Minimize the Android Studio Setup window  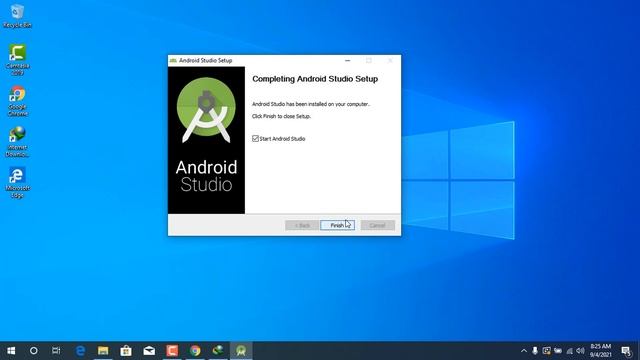click(x=347, y=60)
